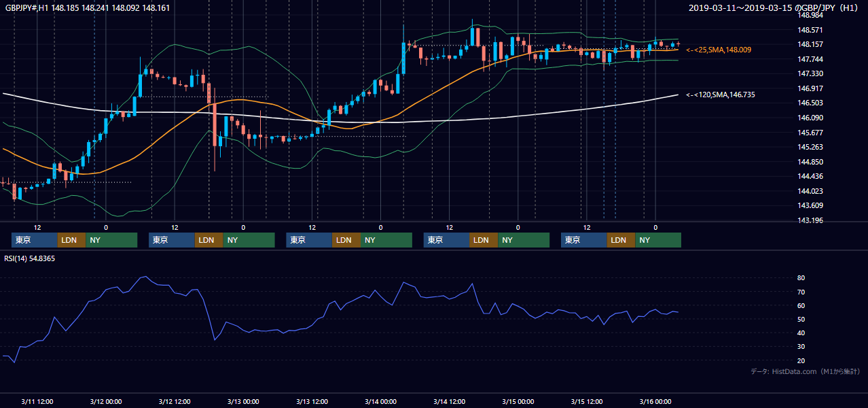Click RSI scale value 30
Screen dimensions: 868x408
pyautogui.click(x=801, y=347)
